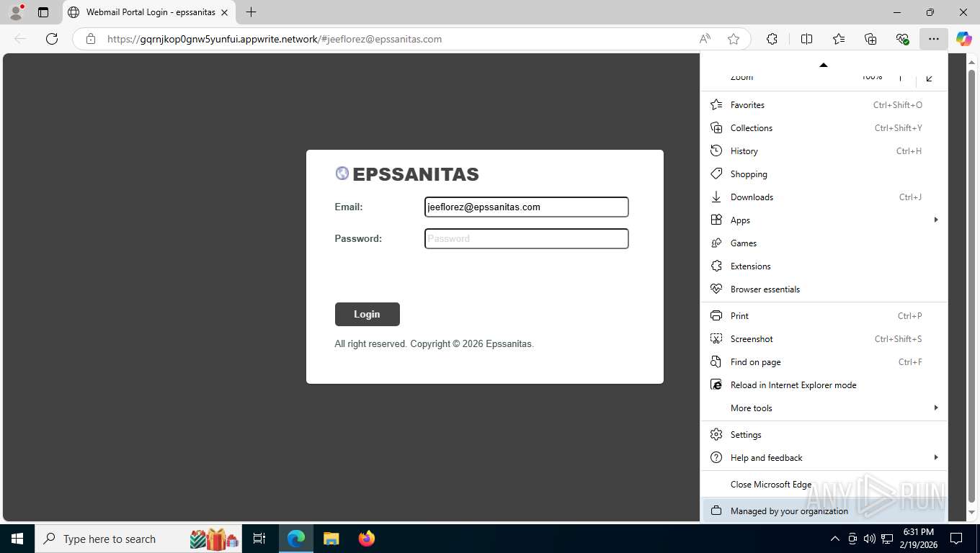This screenshot has width=980, height=553.
Task: Select Browser essentials menu entry
Action: (x=824, y=289)
